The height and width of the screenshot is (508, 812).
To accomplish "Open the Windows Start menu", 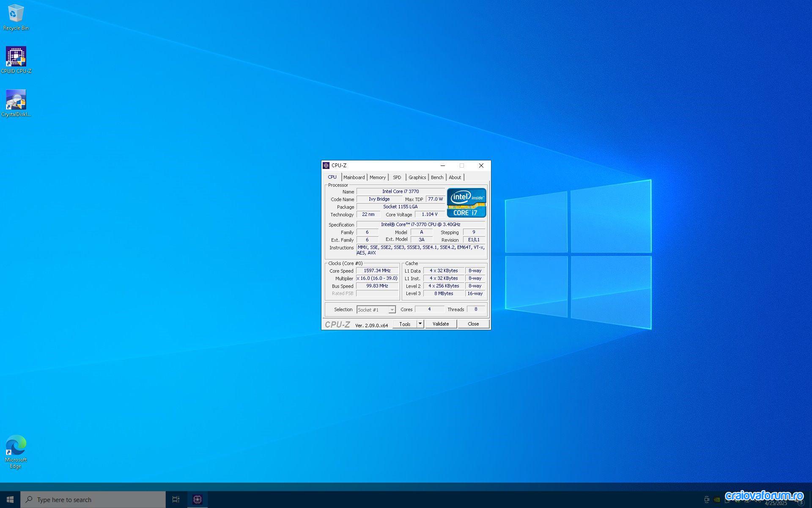I will (10, 500).
